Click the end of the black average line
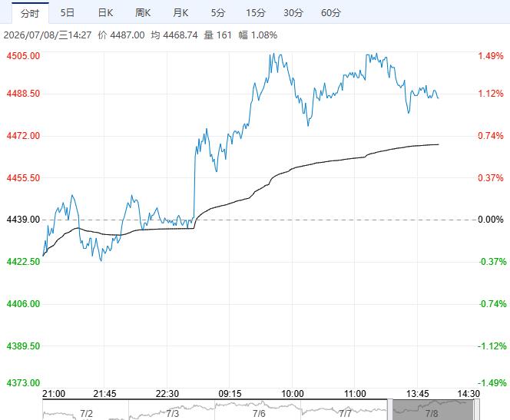510x420 pixels. (x=438, y=144)
